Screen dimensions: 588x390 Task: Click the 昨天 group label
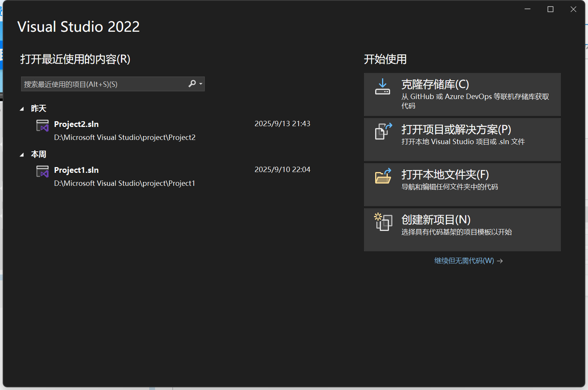point(39,109)
